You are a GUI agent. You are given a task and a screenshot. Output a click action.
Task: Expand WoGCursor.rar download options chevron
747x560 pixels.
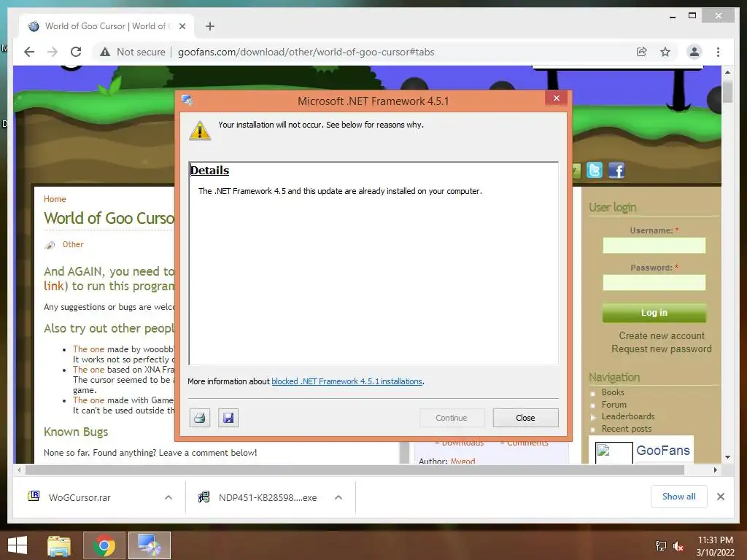(x=169, y=497)
